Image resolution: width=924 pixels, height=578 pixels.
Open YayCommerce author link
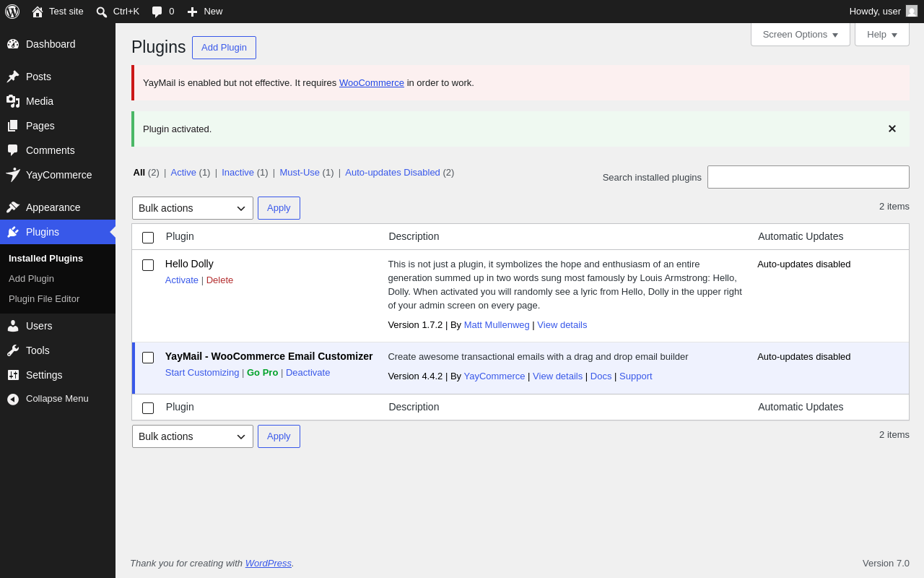494,376
